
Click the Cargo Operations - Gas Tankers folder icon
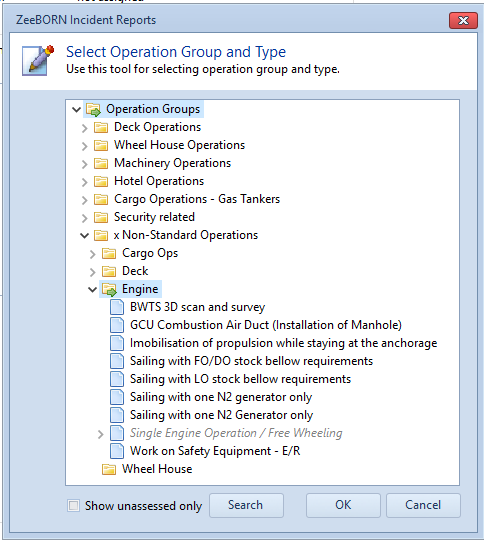101,199
